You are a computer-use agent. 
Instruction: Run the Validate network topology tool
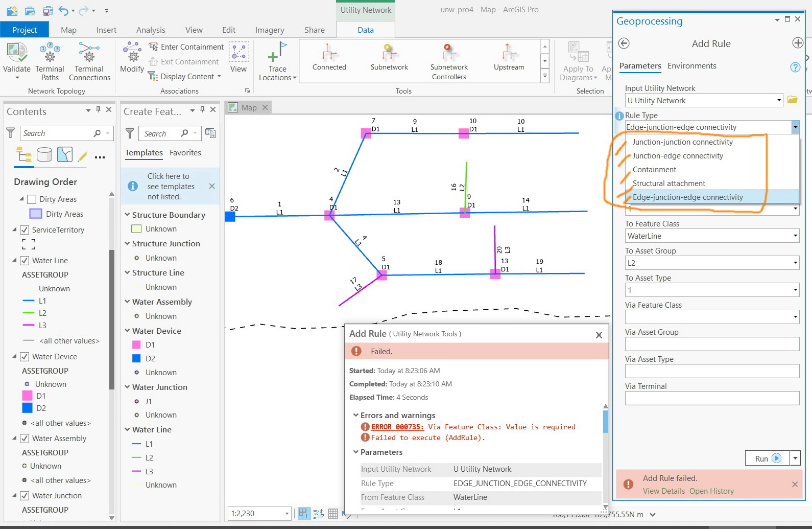click(x=17, y=61)
